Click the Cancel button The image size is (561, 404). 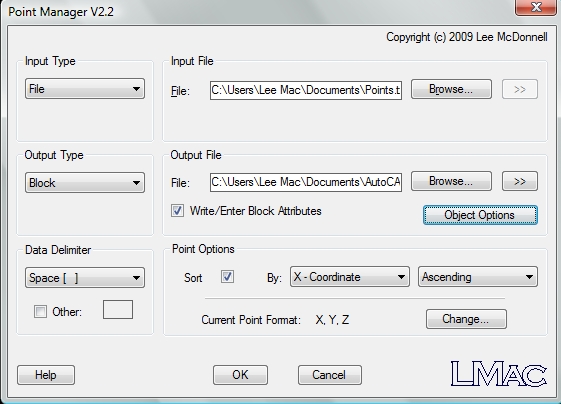pos(330,375)
